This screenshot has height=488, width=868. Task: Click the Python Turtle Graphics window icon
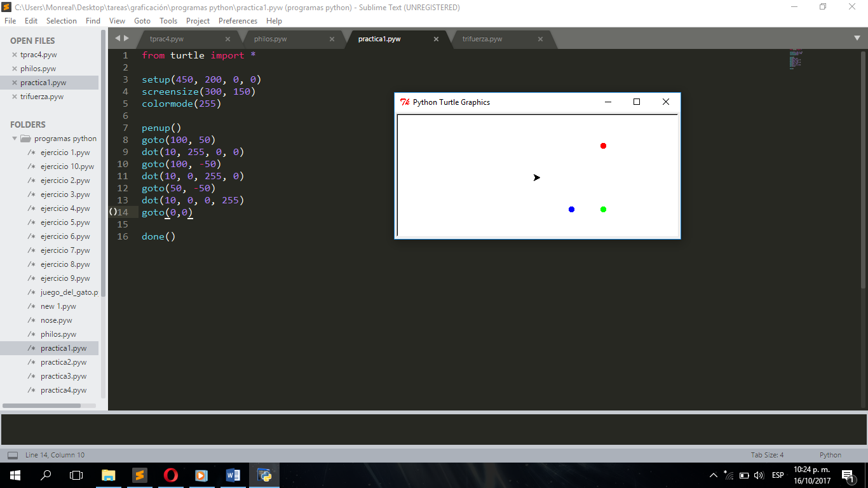click(405, 102)
